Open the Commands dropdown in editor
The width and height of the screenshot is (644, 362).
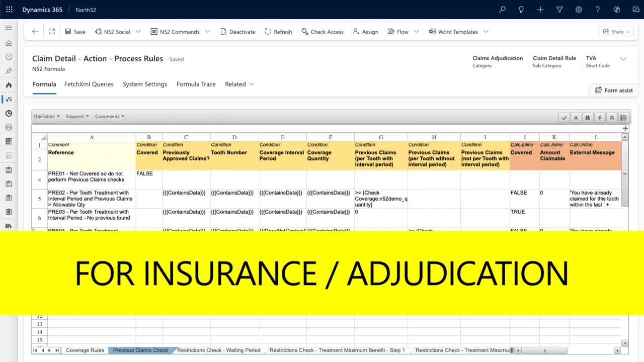click(110, 116)
